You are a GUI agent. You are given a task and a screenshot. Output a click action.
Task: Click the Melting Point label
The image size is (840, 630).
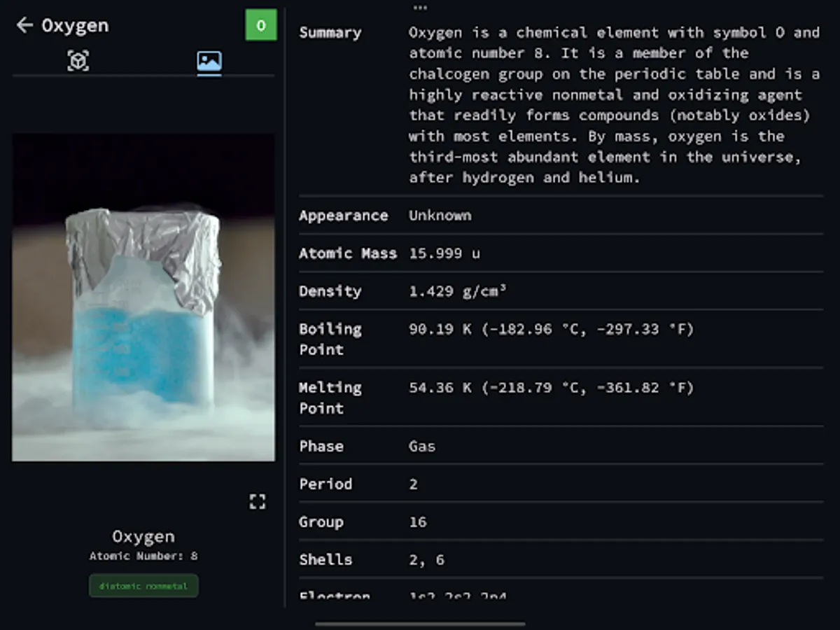point(330,398)
